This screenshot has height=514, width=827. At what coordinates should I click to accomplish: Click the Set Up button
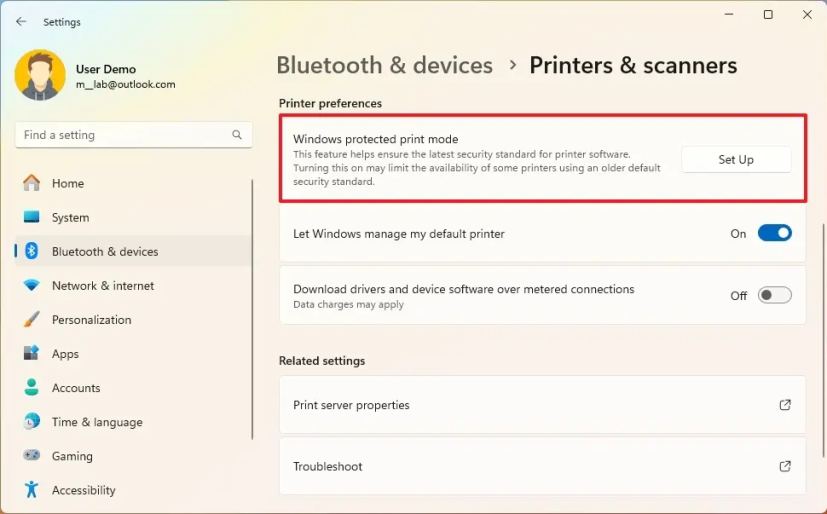pos(736,159)
